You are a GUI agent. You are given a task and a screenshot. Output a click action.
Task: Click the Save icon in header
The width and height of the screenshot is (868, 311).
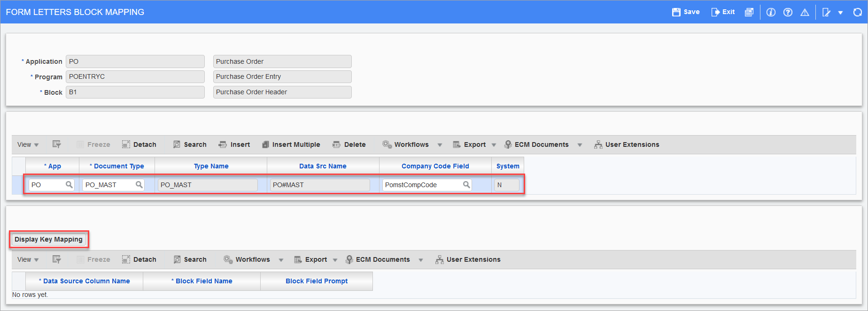pyautogui.click(x=676, y=12)
